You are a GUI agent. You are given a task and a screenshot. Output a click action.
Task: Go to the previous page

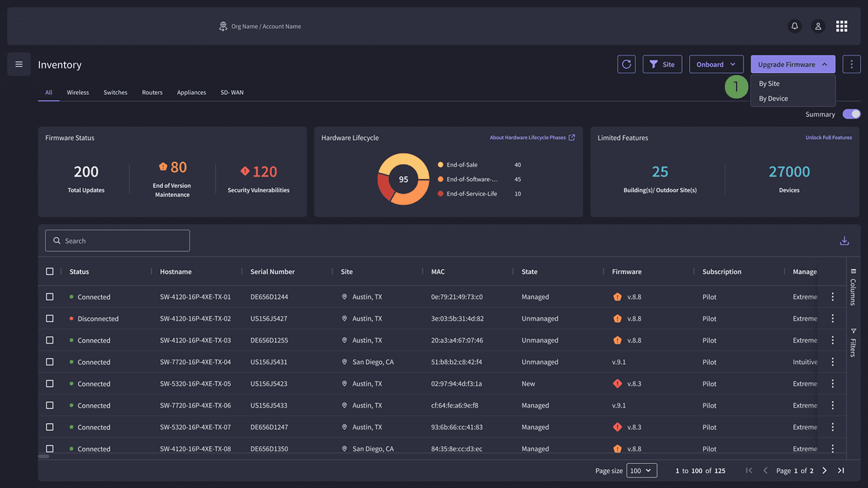click(x=765, y=470)
